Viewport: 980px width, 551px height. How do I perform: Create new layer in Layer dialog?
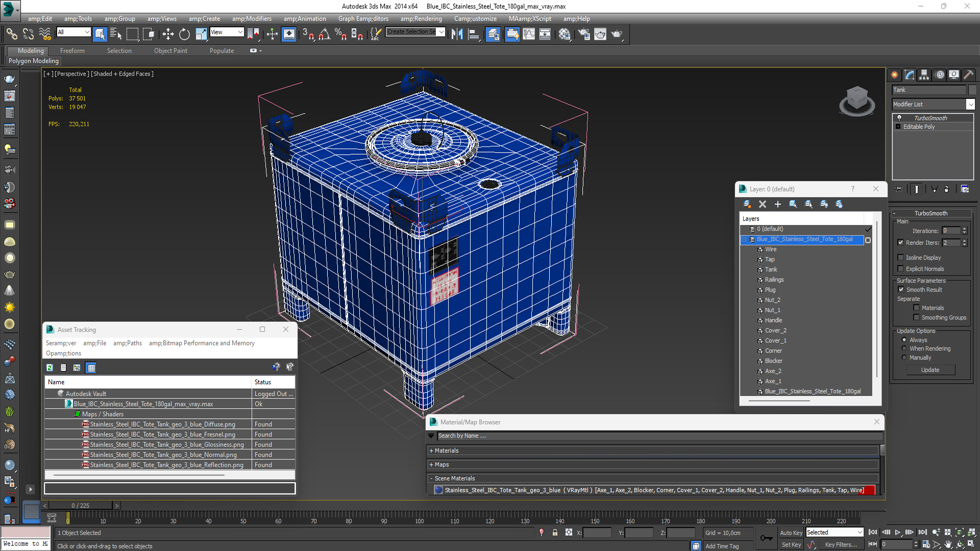coord(747,204)
